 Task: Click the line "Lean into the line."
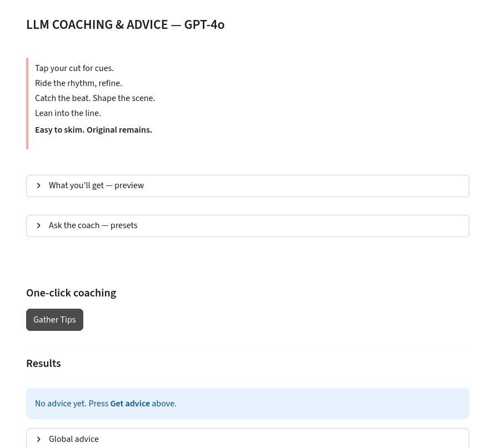click(x=68, y=113)
